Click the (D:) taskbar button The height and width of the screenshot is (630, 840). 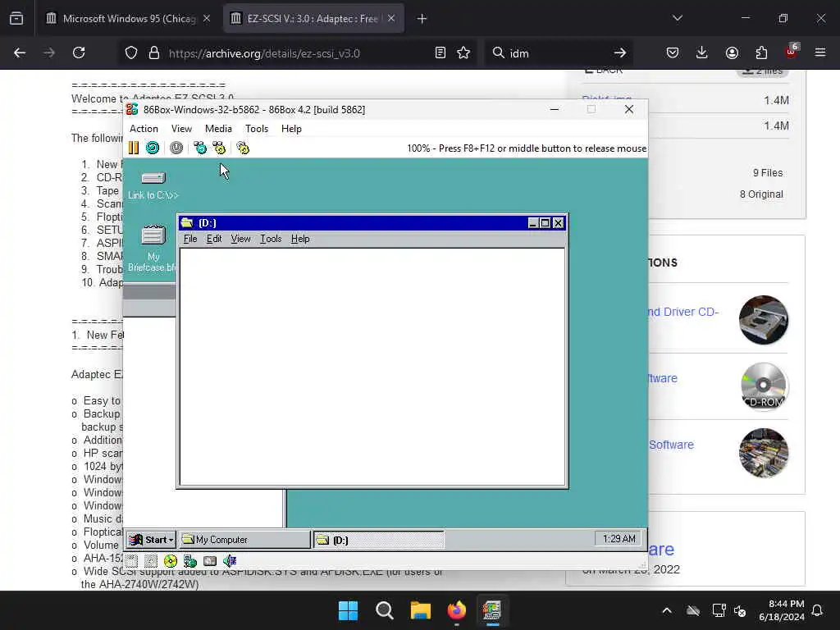point(378,540)
